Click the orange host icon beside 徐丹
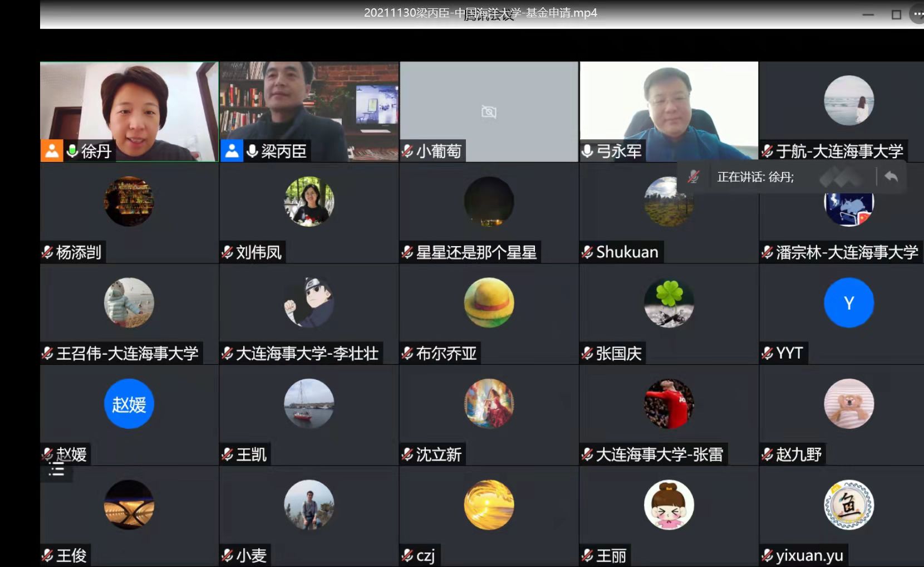Screen dimensions: 924x567 tap(51, 151)
